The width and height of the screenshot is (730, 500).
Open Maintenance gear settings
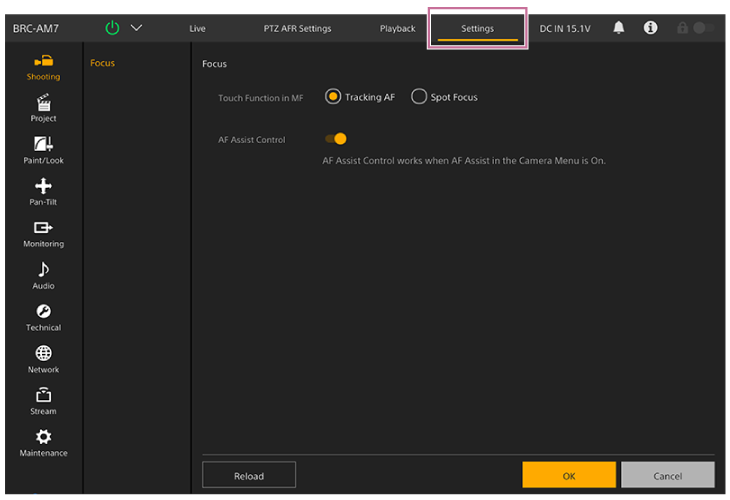tap(43, 443)
